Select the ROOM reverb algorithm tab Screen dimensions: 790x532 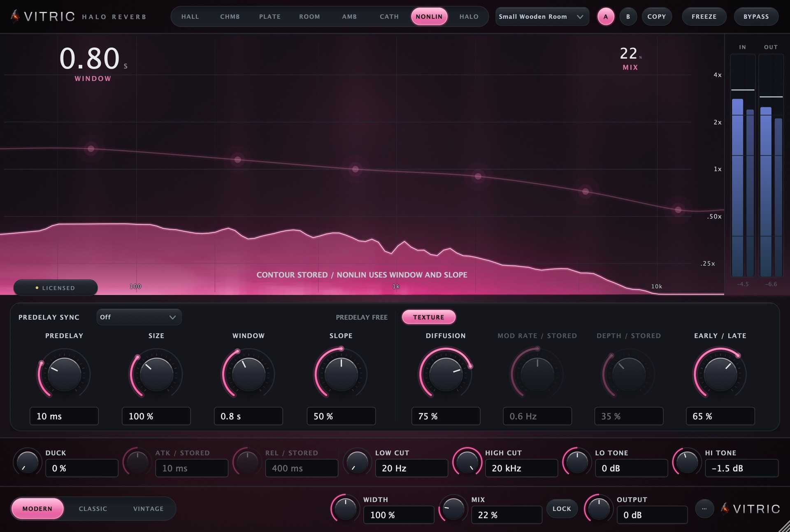[309, 16]
